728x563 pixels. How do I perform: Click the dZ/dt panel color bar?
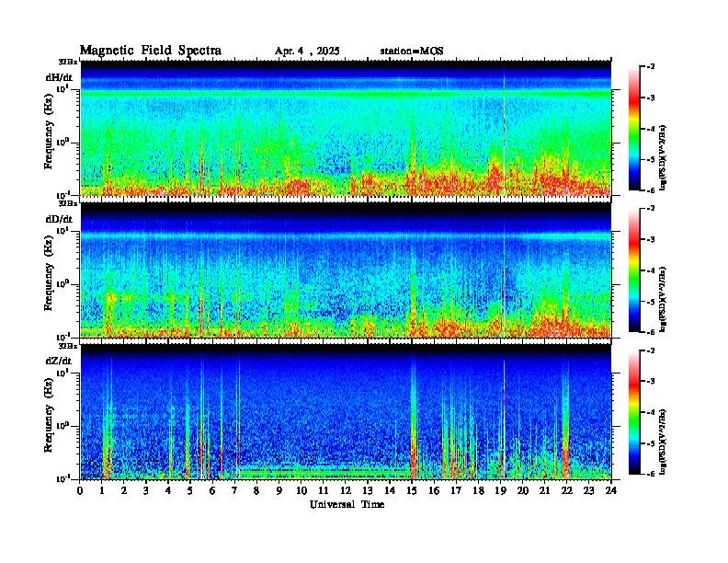point(634,412)
